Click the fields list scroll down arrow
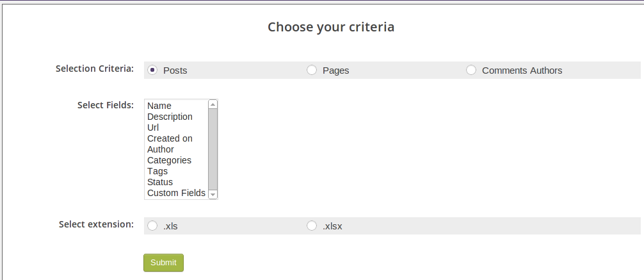 pos(213,194)
